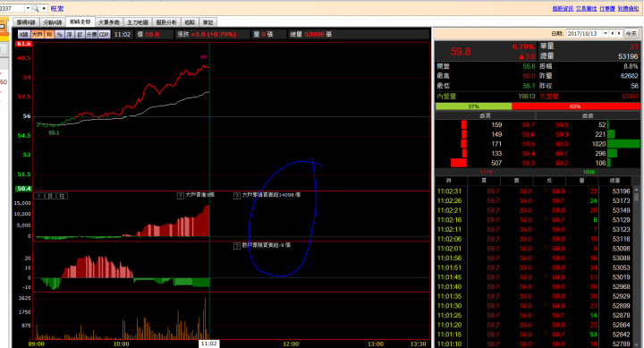
Task: Toggle the 分價 price distribution button
Action: [91, 35]
